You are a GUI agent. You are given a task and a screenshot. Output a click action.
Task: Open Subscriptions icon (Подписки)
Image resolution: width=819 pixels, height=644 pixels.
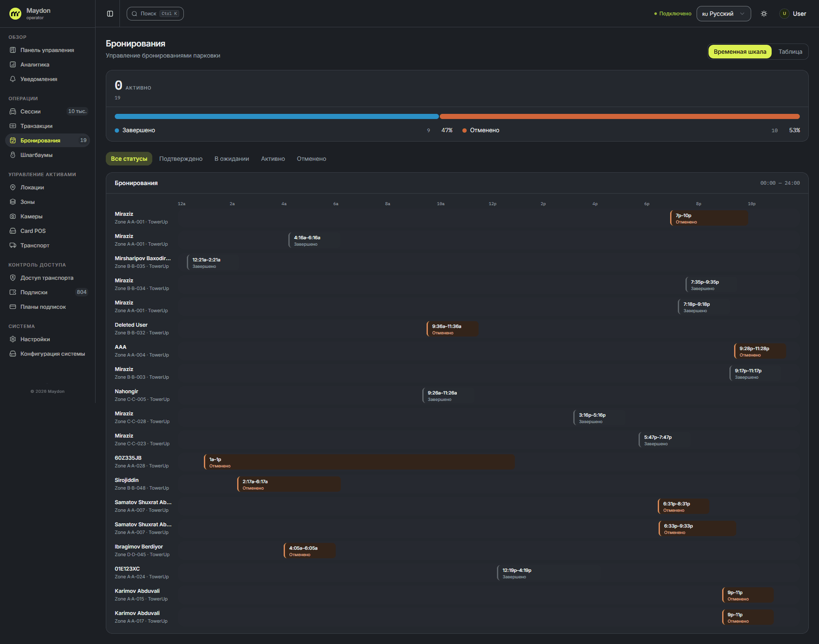point(13,292)
